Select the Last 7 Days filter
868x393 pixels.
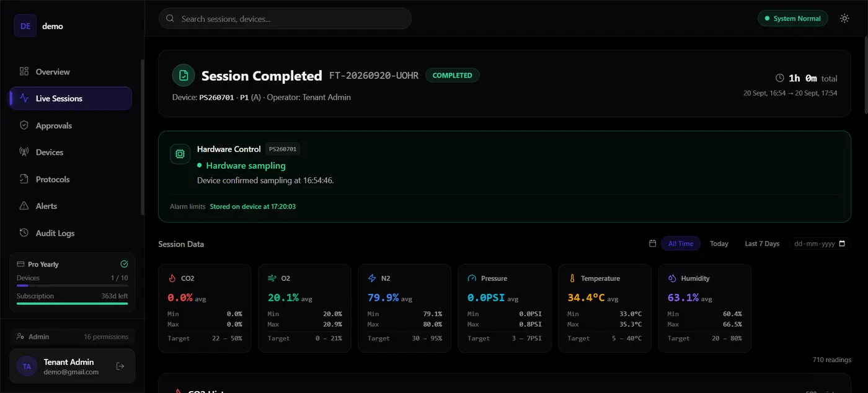point(762,244)
